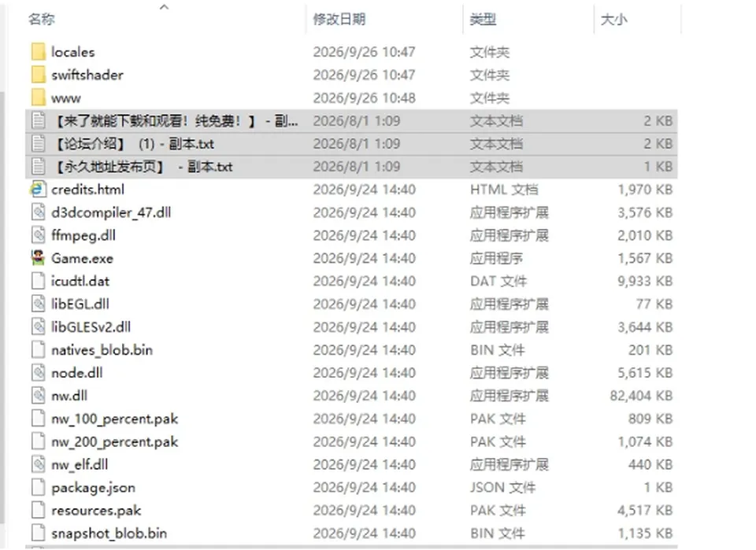
Task: Select the icudtl.dat file icon
Action: pyautogui.click(x=38, y=281)
